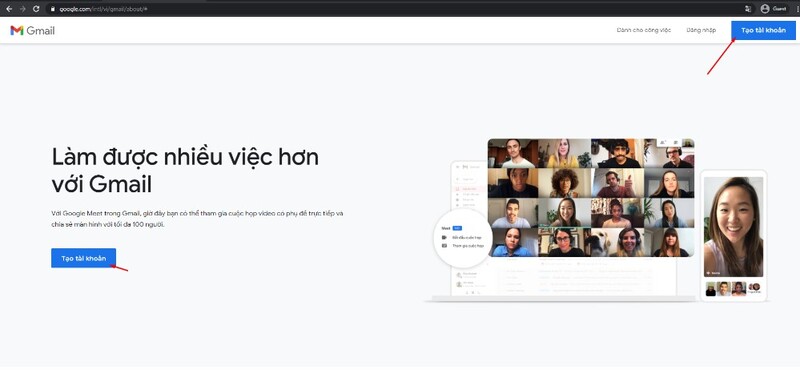Click the Gmail logo in the header

pyautogui.click(x=32, y=31)
